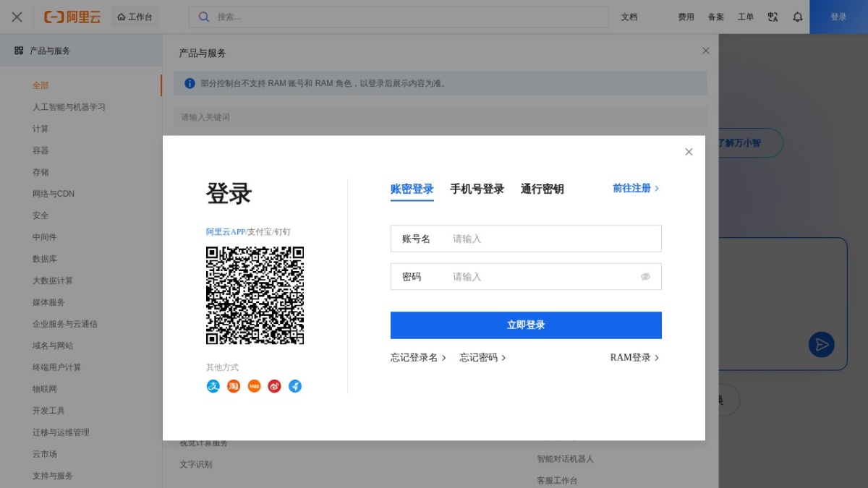This screenshot has height=488, width=868.
Task: Select 云市场 category
Action: (44, 454)
